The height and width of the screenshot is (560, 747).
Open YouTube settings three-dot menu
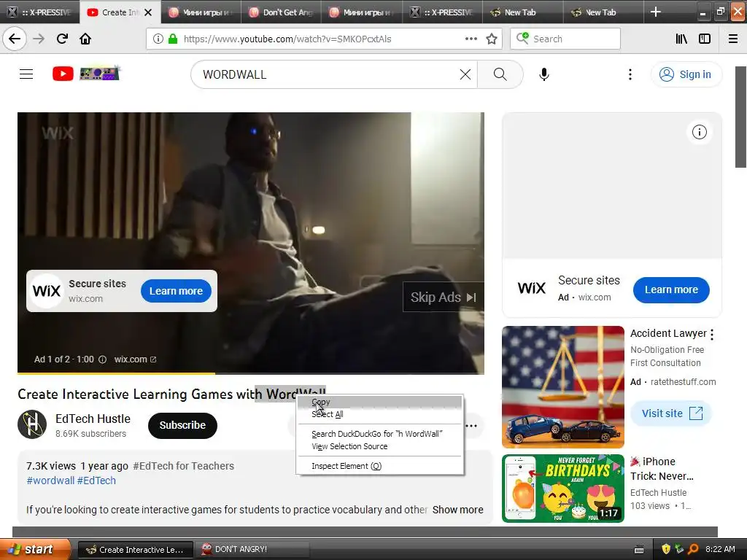(x=630, y=74)
